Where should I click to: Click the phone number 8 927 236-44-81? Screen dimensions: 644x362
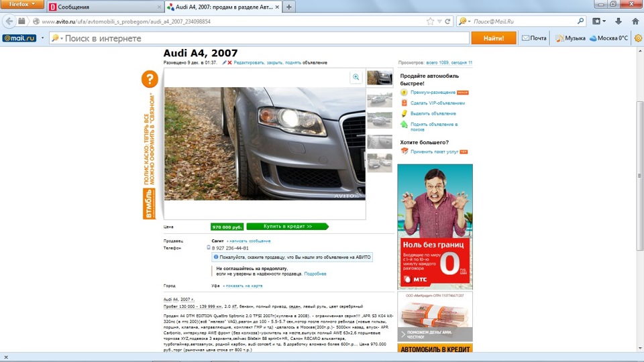coord(230,248)
